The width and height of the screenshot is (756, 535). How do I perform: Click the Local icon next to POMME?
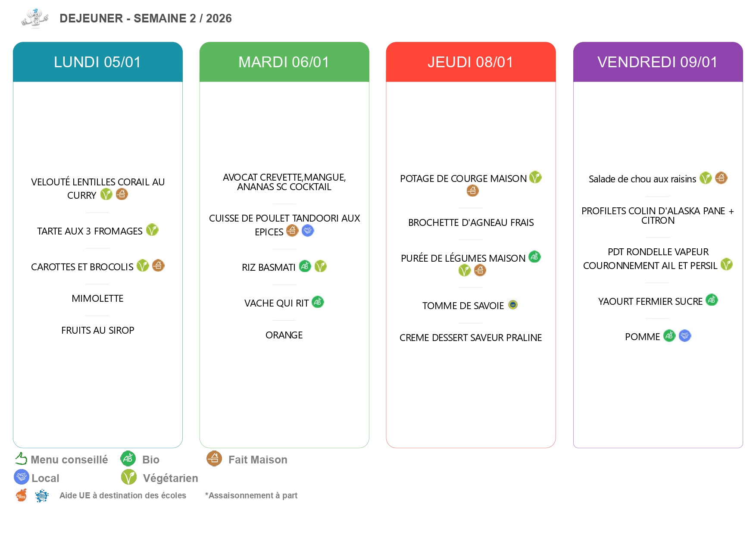click(x=684, y=336)
